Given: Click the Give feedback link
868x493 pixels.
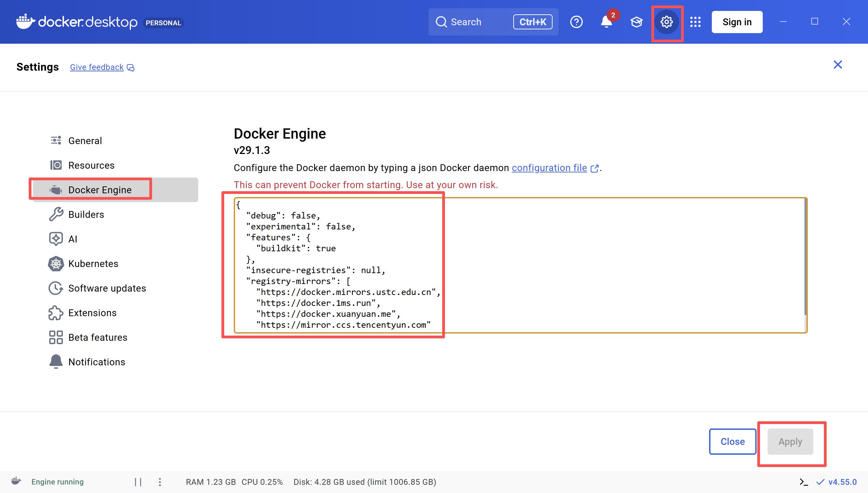Looking at the screenshot, I should point(97,67).
